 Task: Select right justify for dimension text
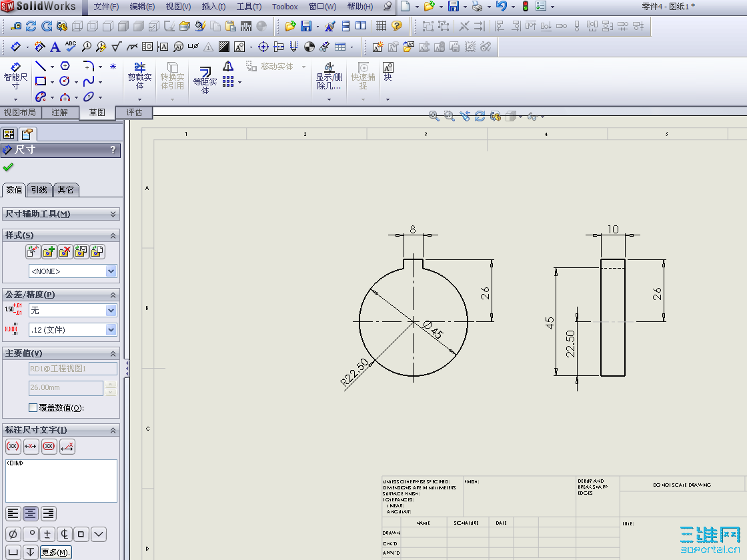point(48,513)
